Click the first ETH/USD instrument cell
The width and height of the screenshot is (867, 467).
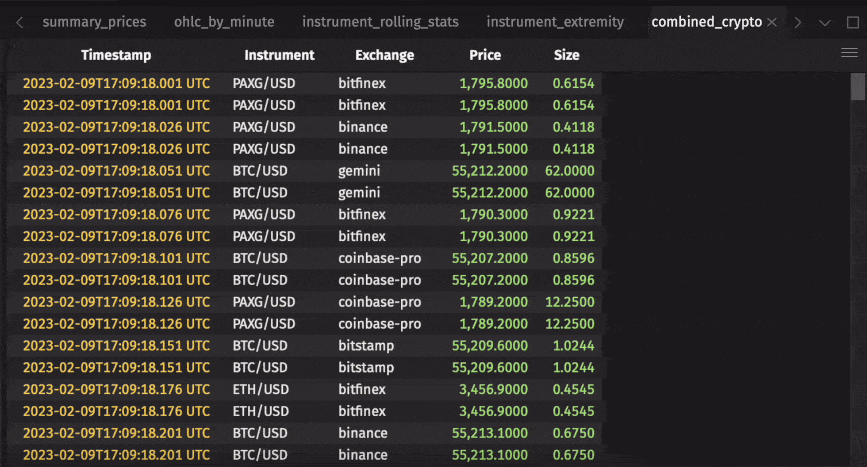pyautogui.click(x=260, y=390)
